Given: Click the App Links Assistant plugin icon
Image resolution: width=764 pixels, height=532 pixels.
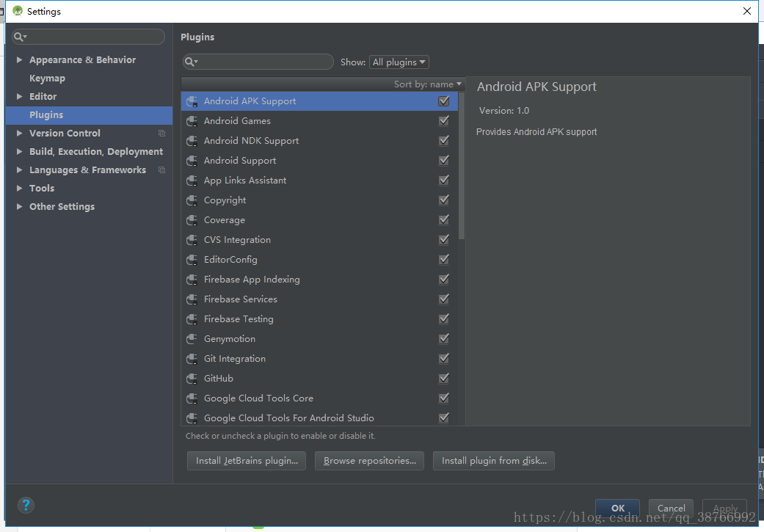Looking at the screenshot, I should (192, 181).
